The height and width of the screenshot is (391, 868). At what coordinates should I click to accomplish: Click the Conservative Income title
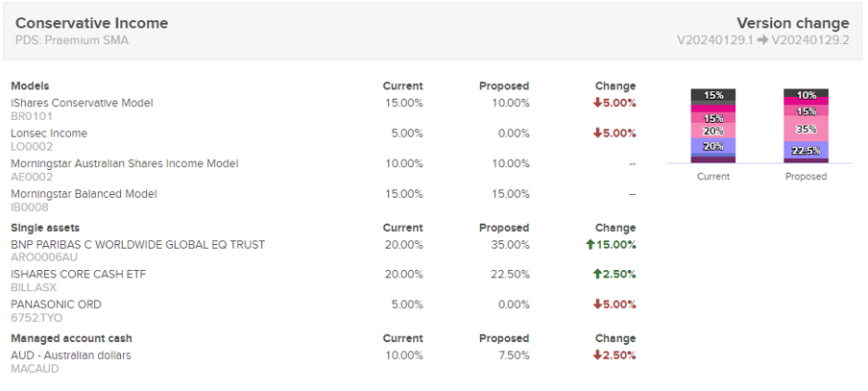(92, 23)
